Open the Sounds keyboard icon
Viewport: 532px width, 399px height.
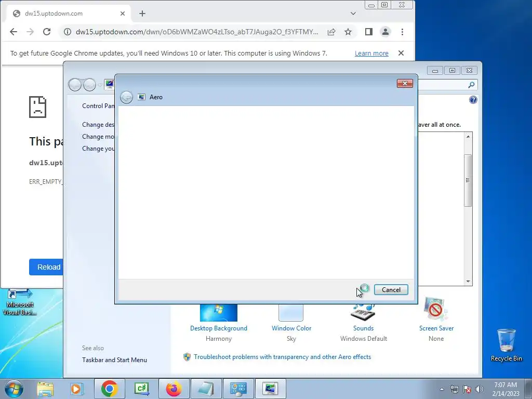pos(363,312)
